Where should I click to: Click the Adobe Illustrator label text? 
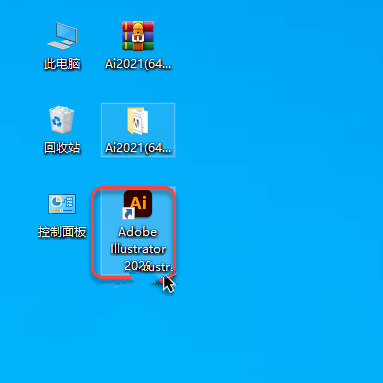[x=138, y=249]
